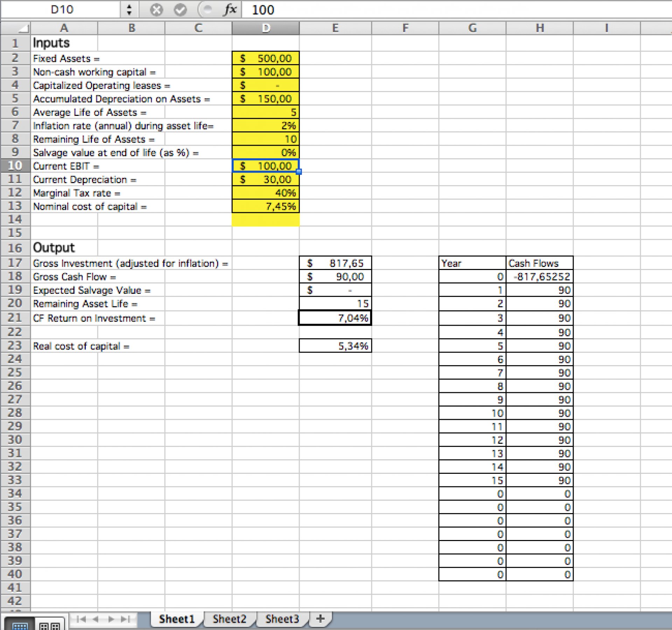Go to previous sheet navigation arrow
This screenshot has width=672, height=630.
pyautogui.click(x=96, y=619)
